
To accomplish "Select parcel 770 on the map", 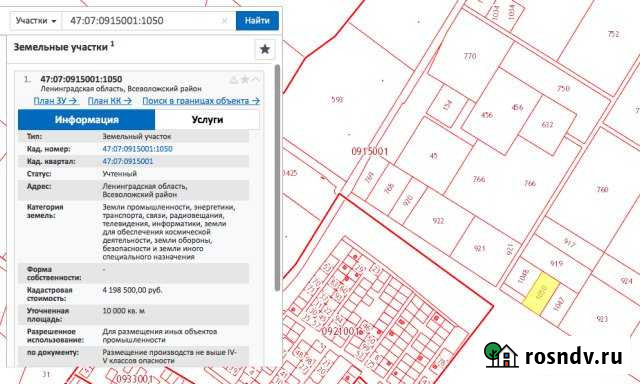I will pyautogui.click(x=470, y=56).
